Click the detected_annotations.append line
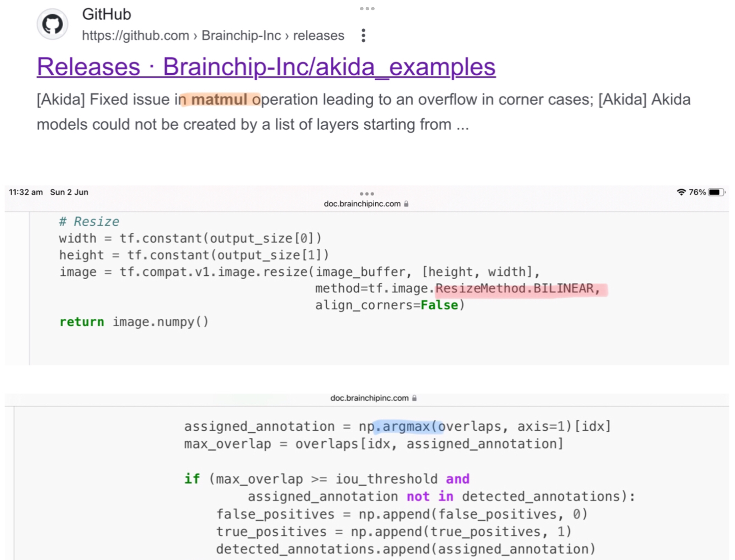Screen dimensions: 735x560 [406, 549]
